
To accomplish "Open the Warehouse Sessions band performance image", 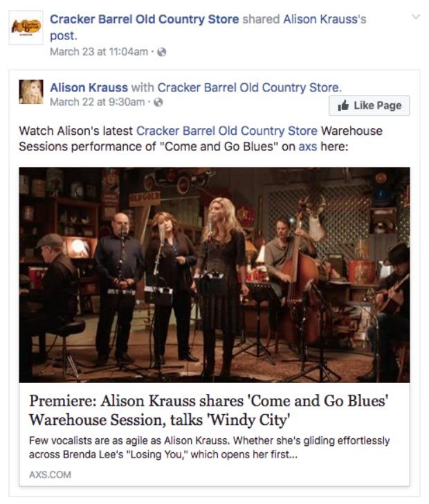I will (x=214, y=275).
